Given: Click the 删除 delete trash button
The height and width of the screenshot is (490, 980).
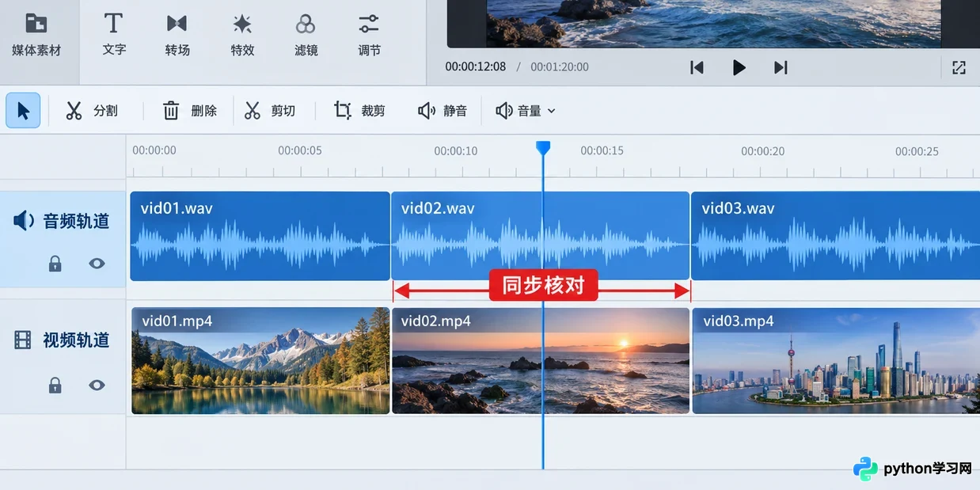Looking at the screenshot, I should tap(190, 110).
